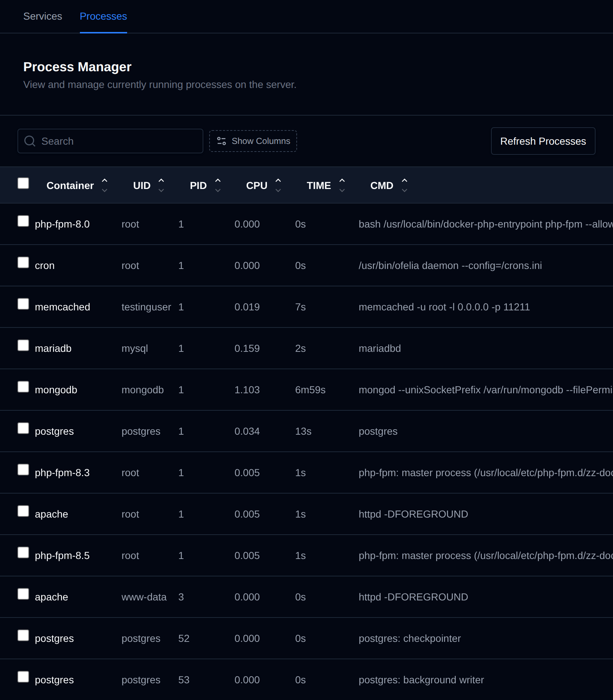613x700 pixels.
Task: Click the TIME column header label
Action: [318, 186]
